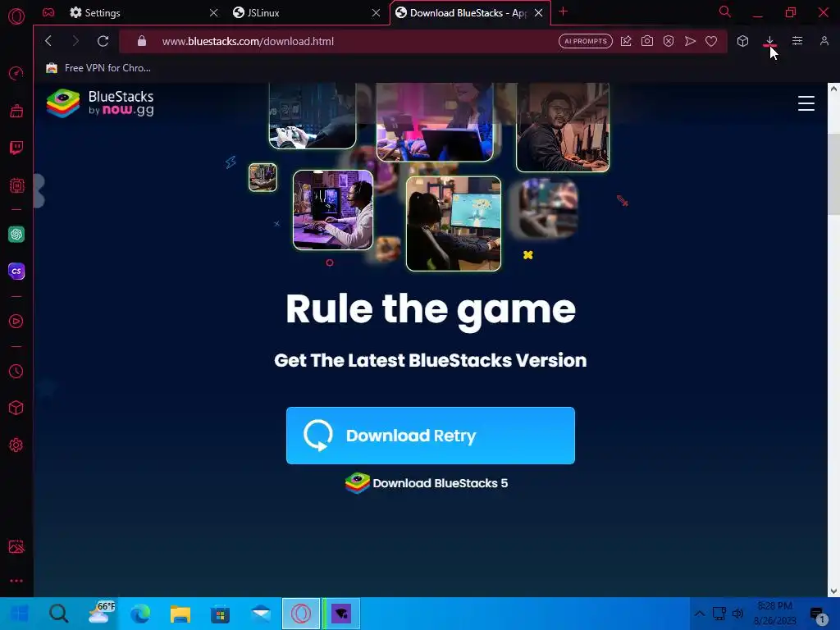Close the Settings tab
Screen dimensions: 840x630
(x=214, y=13)
